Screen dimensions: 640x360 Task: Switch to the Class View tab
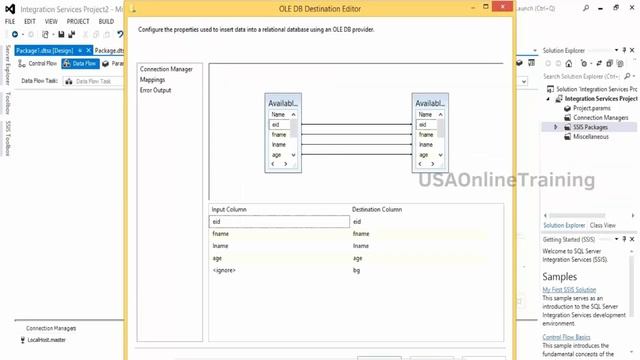602,225
